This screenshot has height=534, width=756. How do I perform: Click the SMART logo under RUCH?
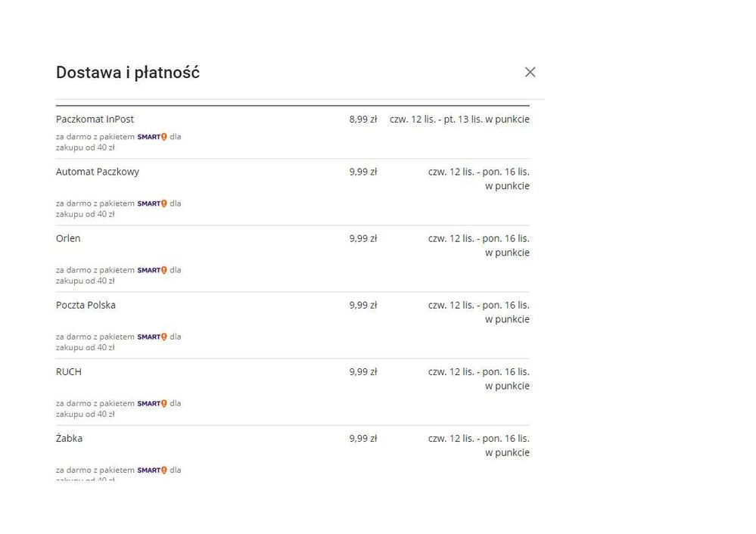[x=152, y=403]
